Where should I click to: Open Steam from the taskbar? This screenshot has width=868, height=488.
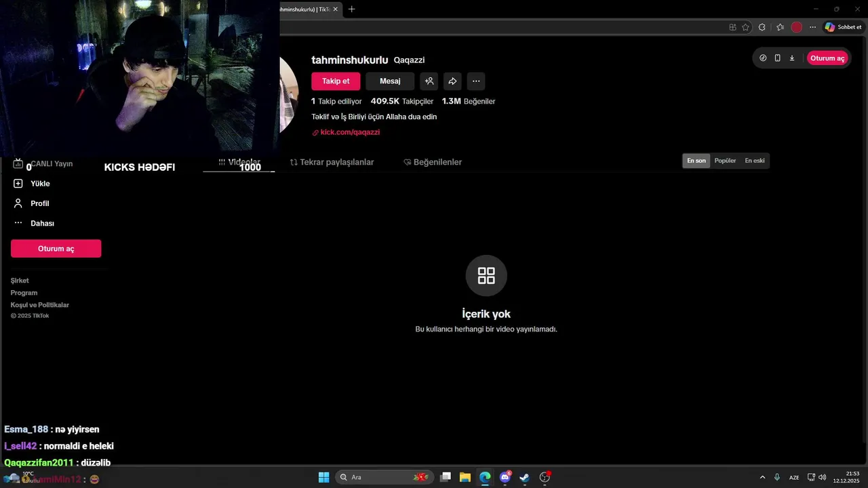524,477
